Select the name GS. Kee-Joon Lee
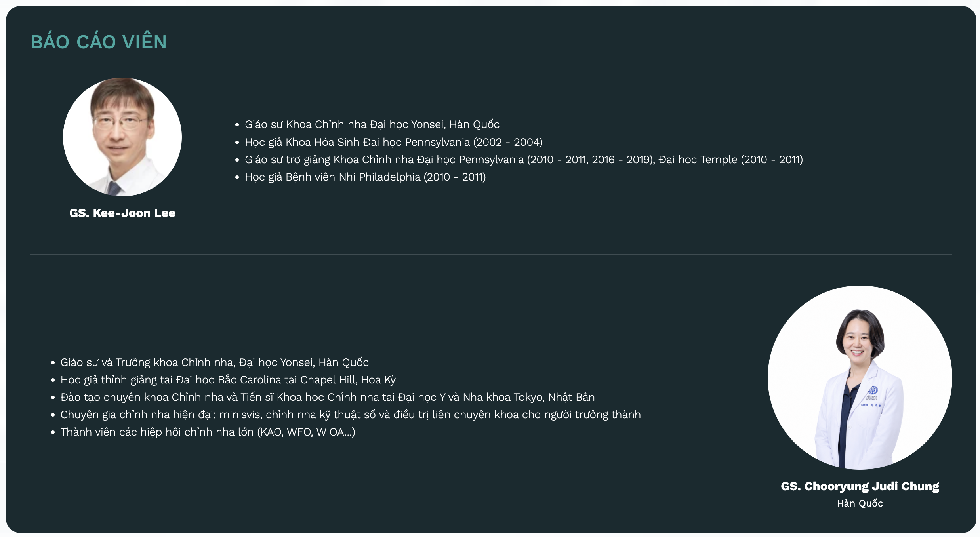This screenshot has height=537, width=980. 122,213
